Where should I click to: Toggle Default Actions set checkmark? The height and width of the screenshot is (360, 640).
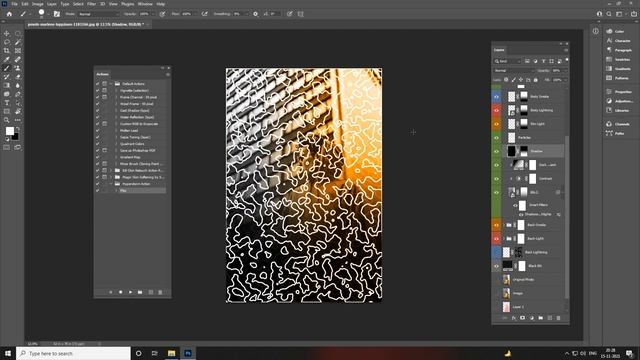pyautogui.click(x=98, y=84)
